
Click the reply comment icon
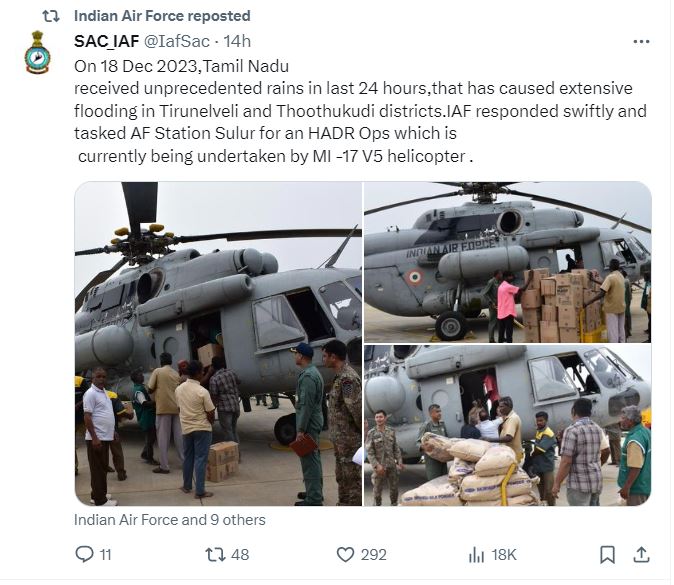85,554
